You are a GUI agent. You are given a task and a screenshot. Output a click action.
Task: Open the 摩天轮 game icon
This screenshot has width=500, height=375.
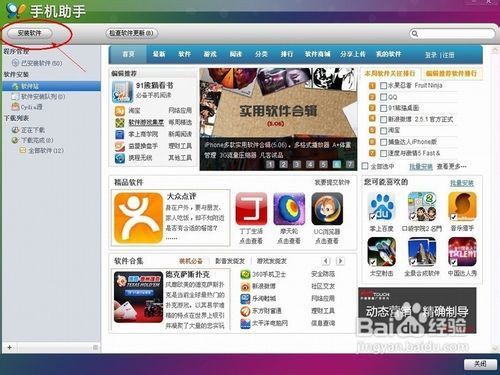click(289, 209)
